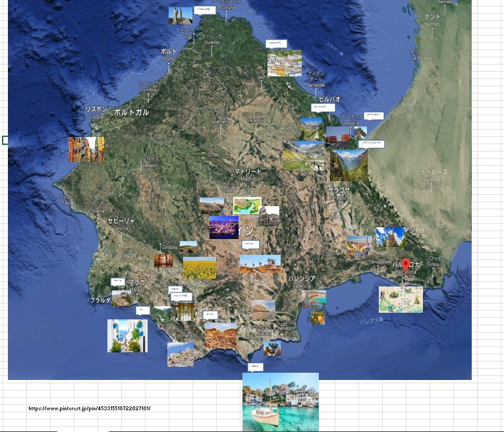Viewport: 504px width, 432px height.
Task: Select the callout above the desert hills photo
Action: click(210, 315)
